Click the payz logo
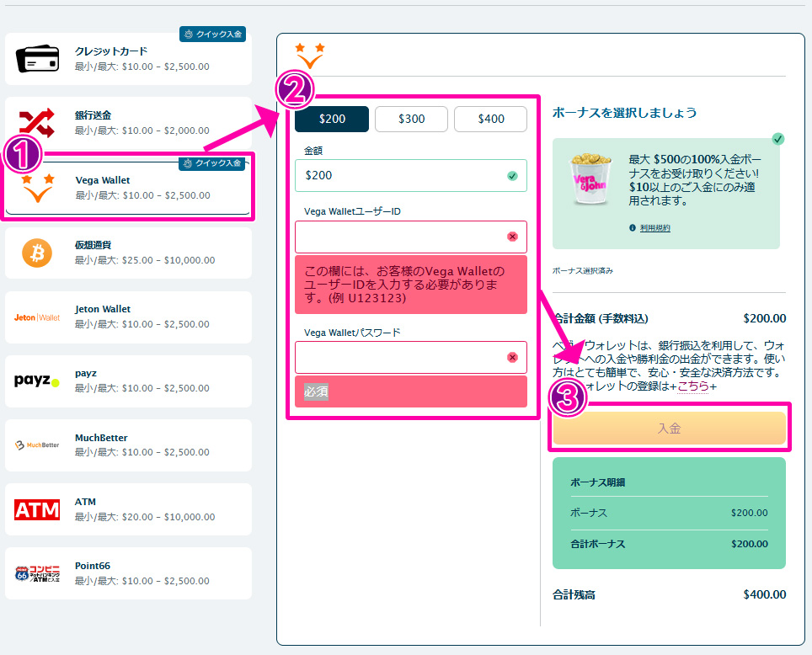Screen dimensions: 812x655 pyautogui.click(x=37, y=381)
